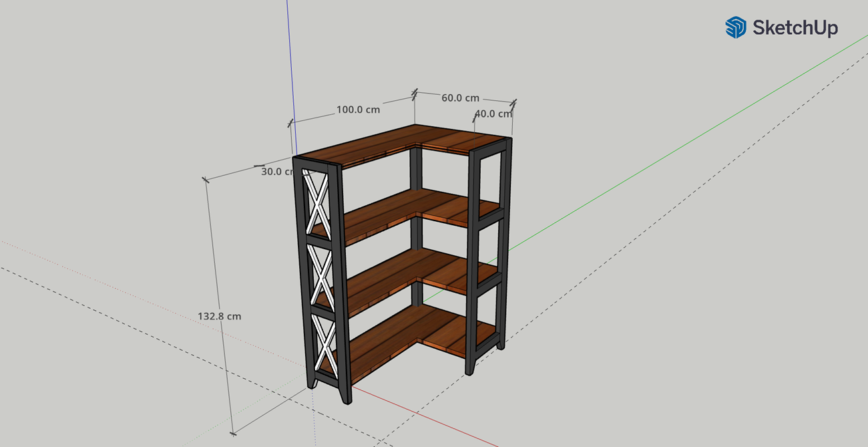Screen dimensions: 868x447
Task: Click the SketchUp wordmark text
Action: pos(795,28)
